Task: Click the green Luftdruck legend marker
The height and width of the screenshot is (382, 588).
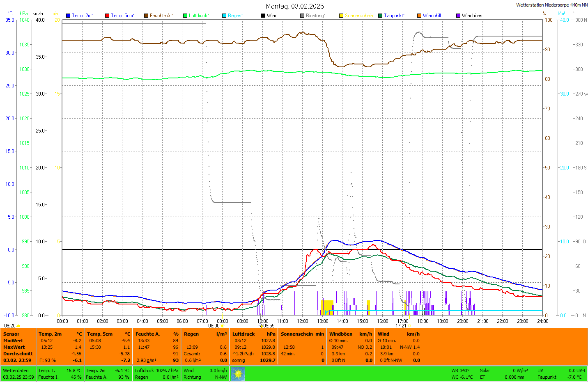Action: [x=185, y=16]
